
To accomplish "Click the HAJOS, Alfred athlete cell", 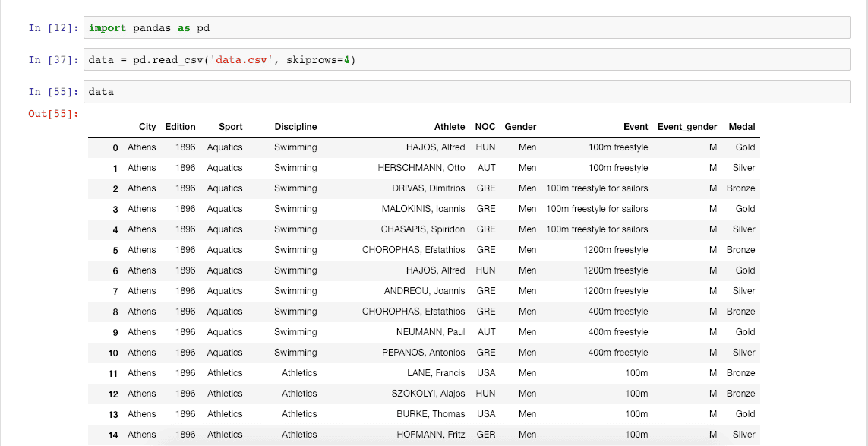I will (x=435, y=147).
